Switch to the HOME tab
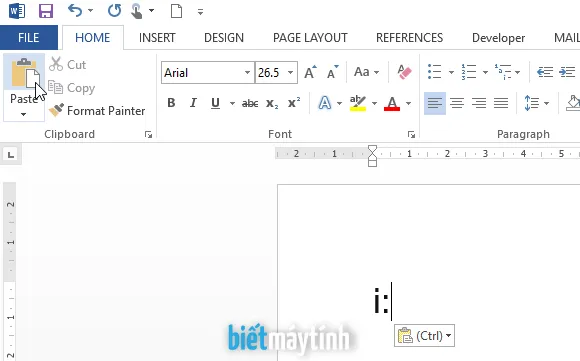Viewport: 580px width, 361px height. [x=92, y=37]
